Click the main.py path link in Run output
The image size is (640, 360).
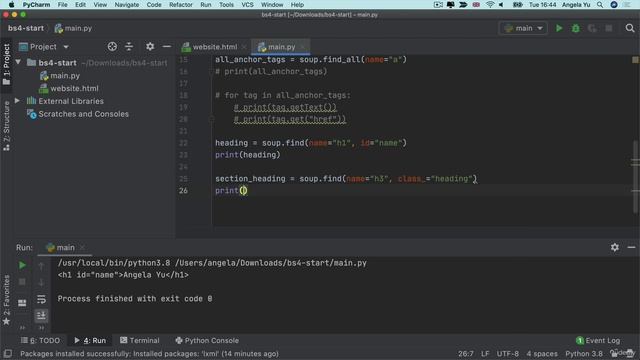(271, 263)
